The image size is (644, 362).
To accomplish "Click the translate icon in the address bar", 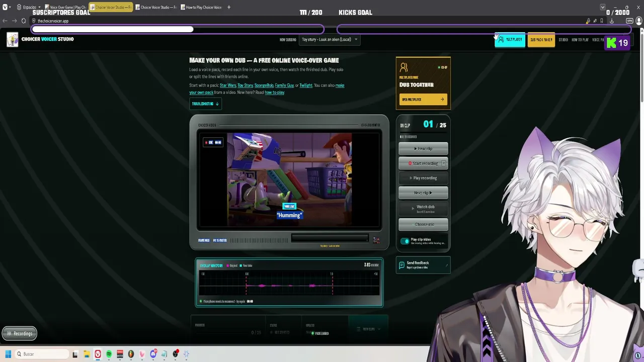I will [x=595, y=21].
